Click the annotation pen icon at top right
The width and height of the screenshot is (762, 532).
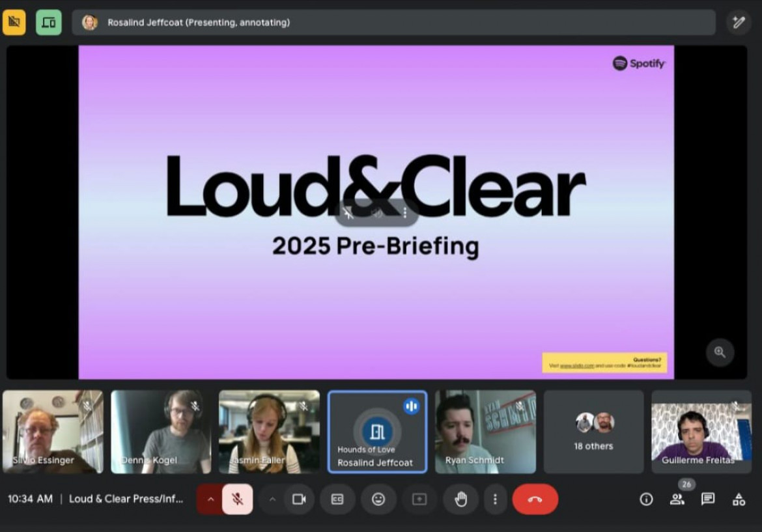pos(739,22)
